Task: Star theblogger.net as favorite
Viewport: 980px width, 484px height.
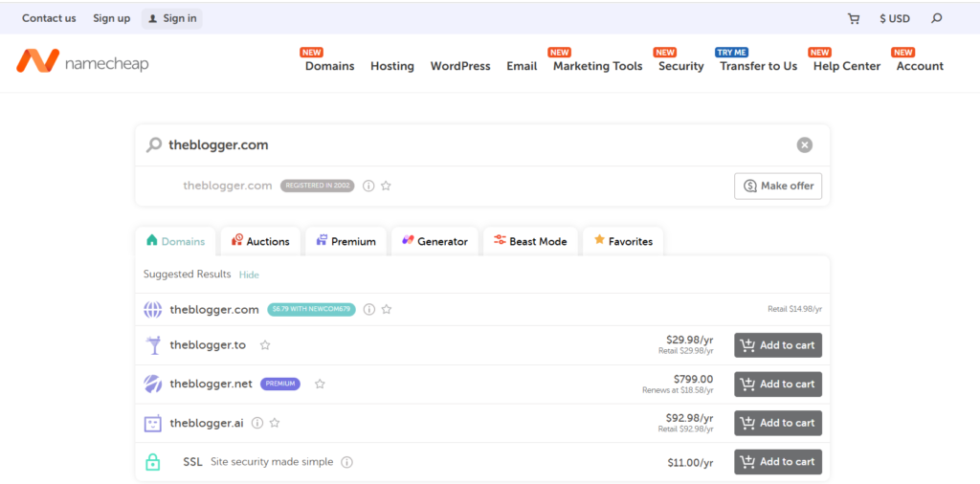Action: 320,384
